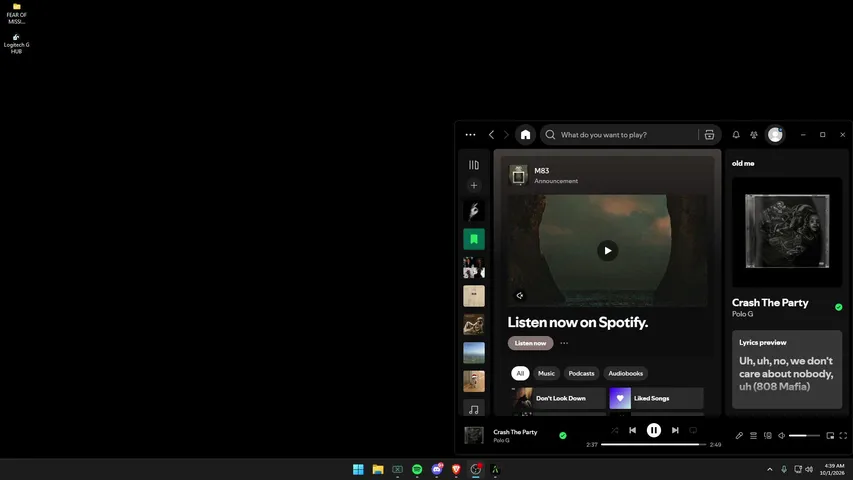Select the Podcasts filter chip
The image size is (853, 480).
(x=581, y=373)
